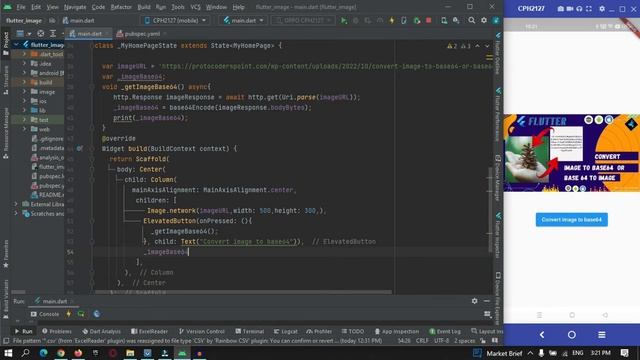
Task: Open Chrome from the taskbar
Action: click(61, 353)
